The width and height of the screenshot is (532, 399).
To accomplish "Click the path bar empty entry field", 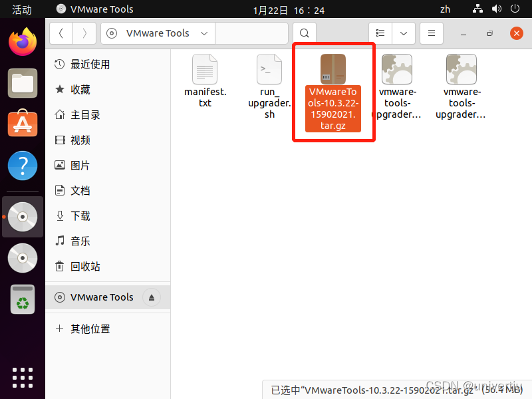I will pyautogui.click(x=251, y=33).
